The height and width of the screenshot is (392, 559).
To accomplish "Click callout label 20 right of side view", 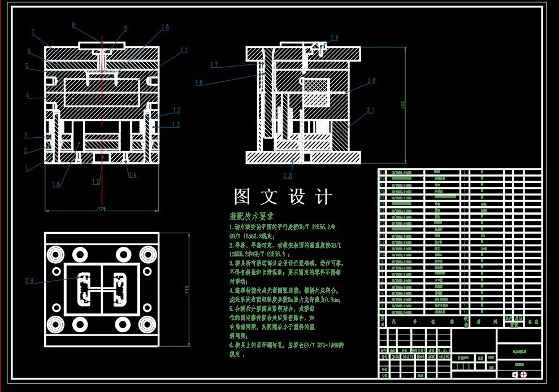I will pos(371,81).
